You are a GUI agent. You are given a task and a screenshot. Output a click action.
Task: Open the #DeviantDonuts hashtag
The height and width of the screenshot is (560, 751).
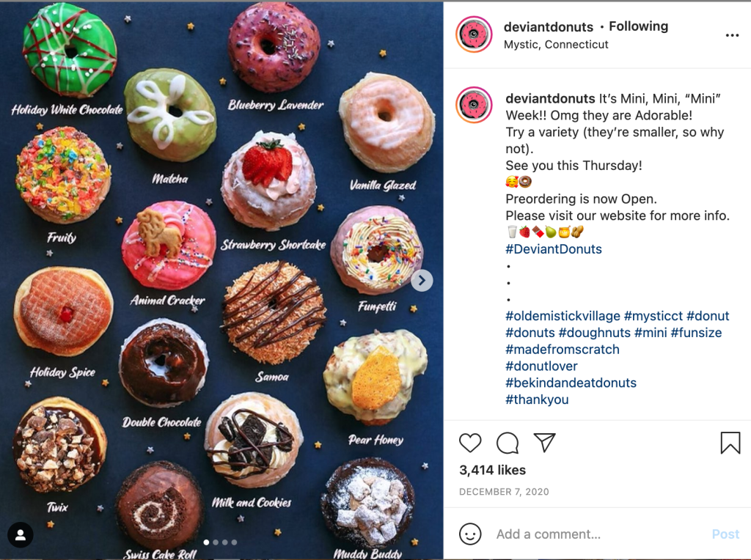pyautogui.click(x=554, y=249)
